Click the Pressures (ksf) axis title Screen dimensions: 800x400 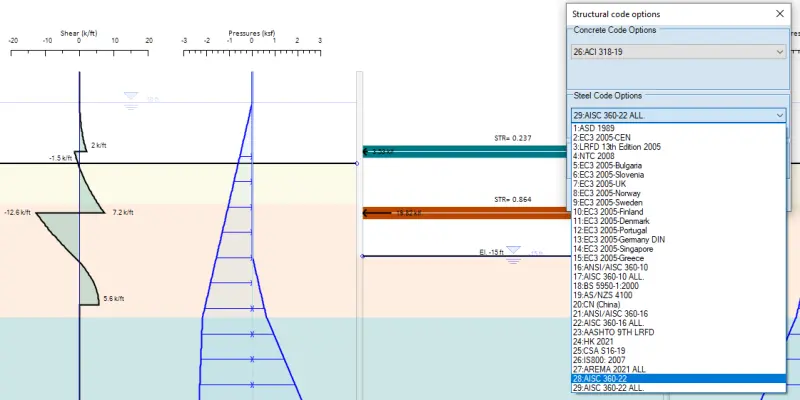[252, 34]
